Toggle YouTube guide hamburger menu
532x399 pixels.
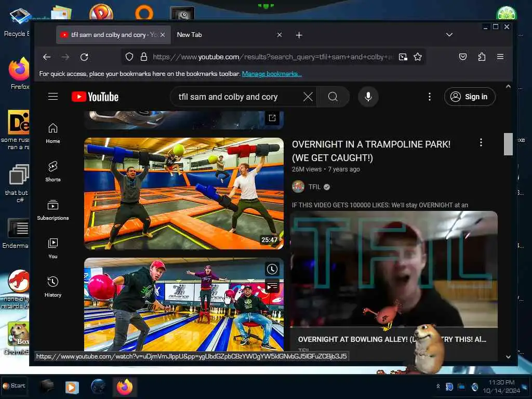[x=53, y=96]
